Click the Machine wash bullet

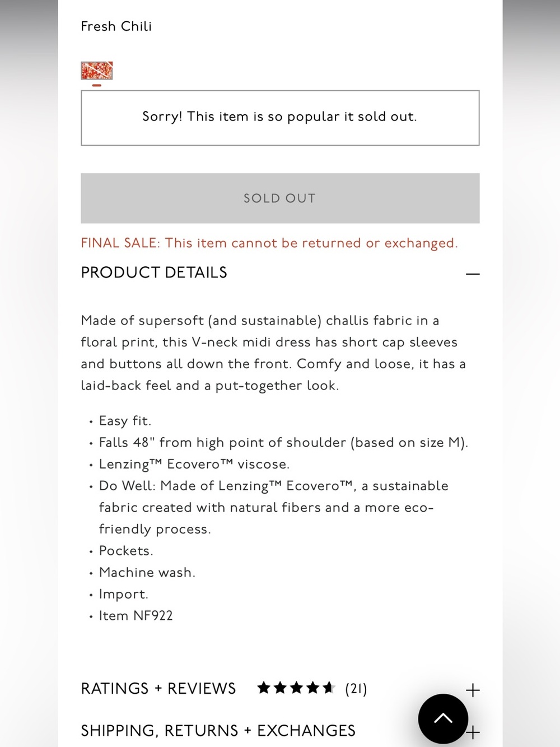coord(147,572)
